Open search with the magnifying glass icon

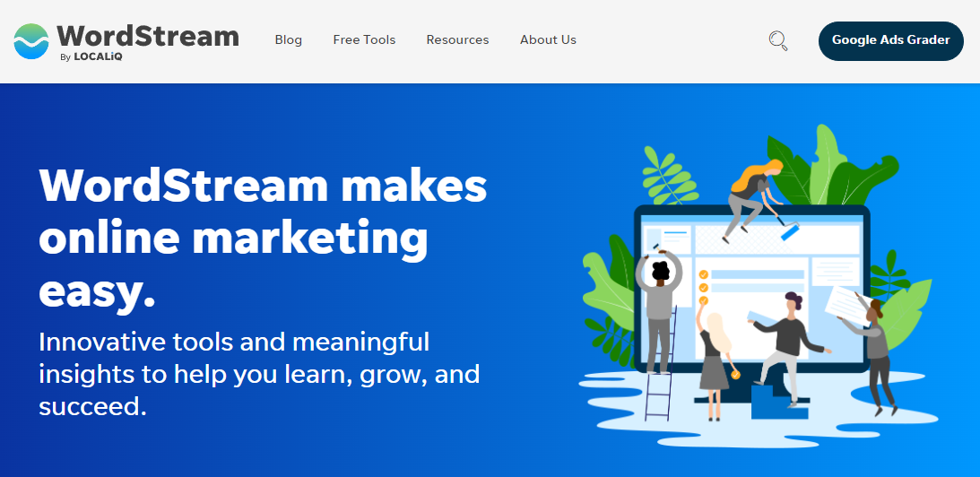click(x=778, y=41)
